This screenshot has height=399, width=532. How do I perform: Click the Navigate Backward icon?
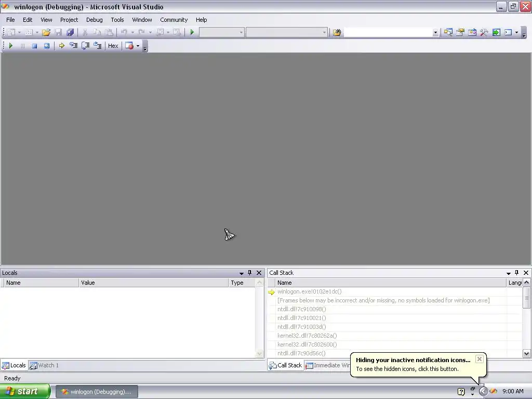click(160, 32)
